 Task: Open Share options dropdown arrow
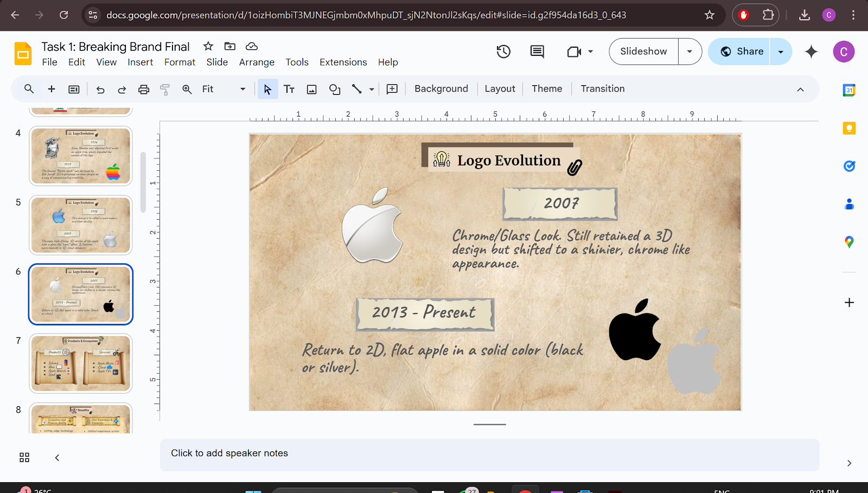(x=781, y=52)
